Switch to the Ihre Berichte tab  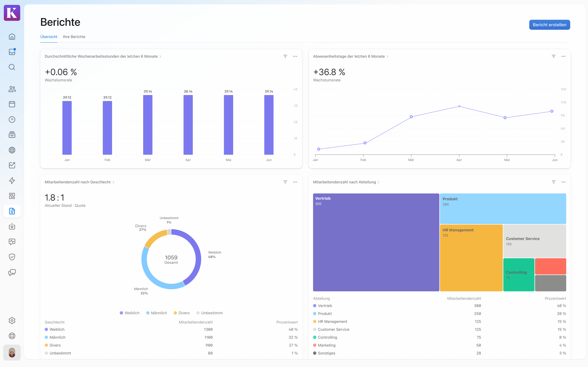click(x=74, y=37)
